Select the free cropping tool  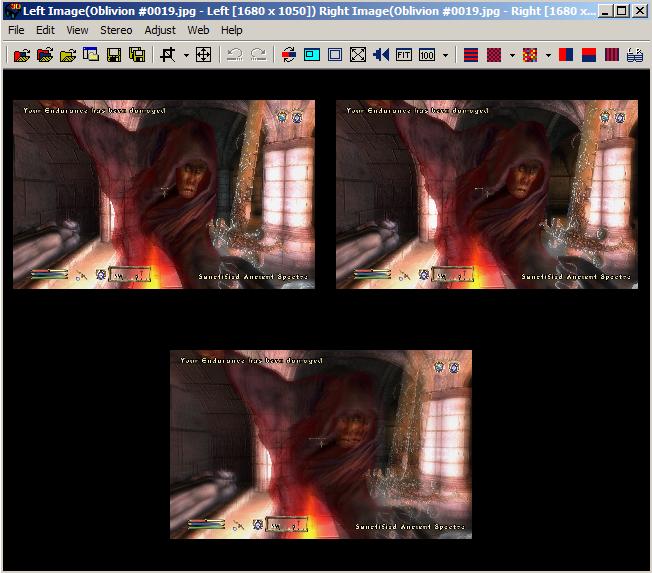[x=168, y=55]
